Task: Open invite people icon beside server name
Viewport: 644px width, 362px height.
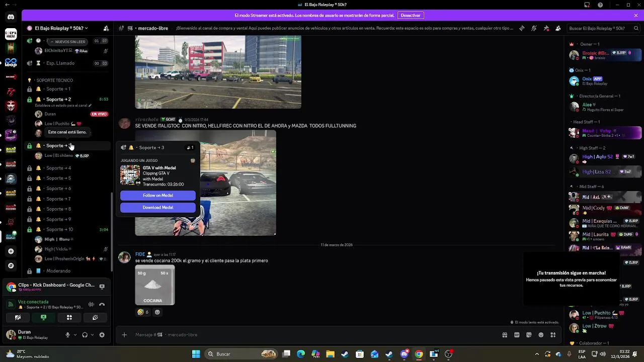Action: tap(106, 28)
